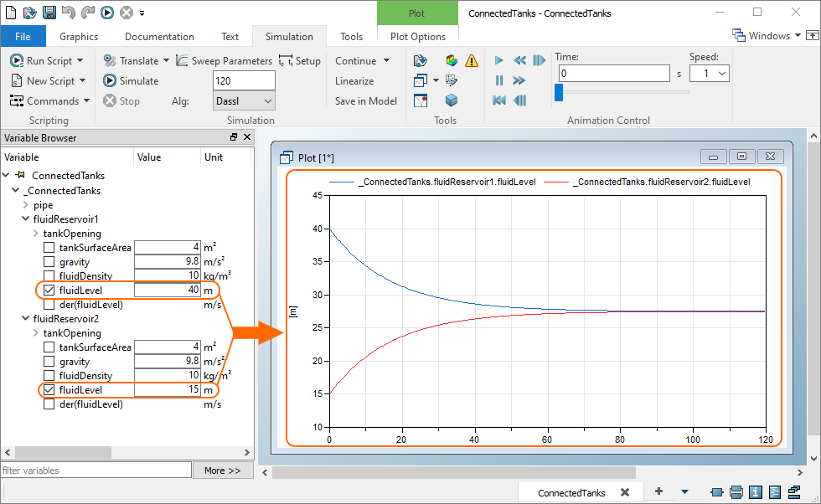Open the Speed dropdown

[x=710, y=74]
